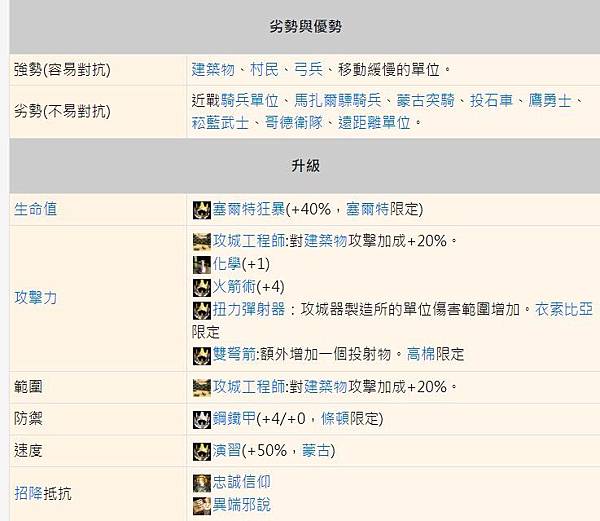The height and width of the screenshot is (521, 600).
Task: Open the 火箭術 text link
Action: pyautogui.click(x=234, y=287)
